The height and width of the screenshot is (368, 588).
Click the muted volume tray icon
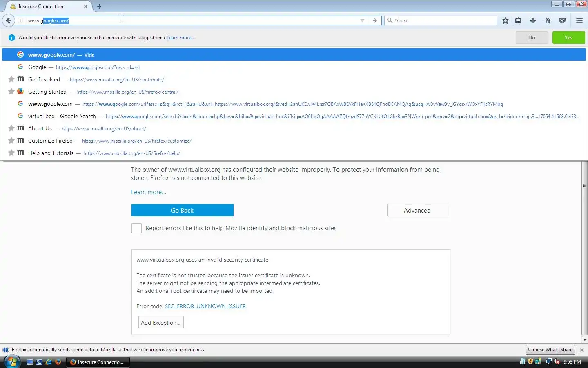point(556,361)
